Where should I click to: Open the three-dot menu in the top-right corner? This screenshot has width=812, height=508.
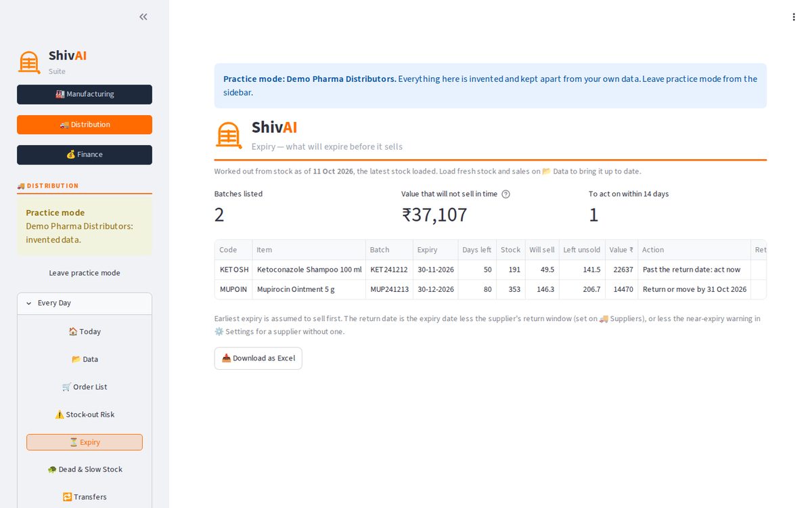coord(794,17)
